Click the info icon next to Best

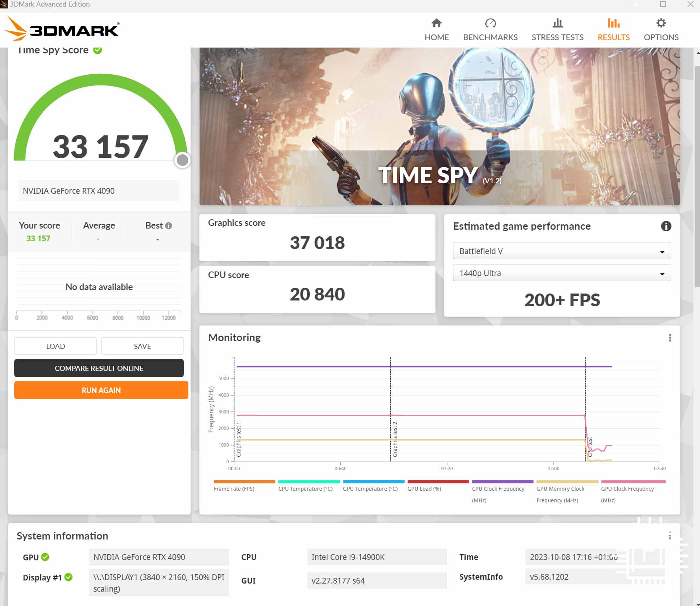[x=169, y=225]
